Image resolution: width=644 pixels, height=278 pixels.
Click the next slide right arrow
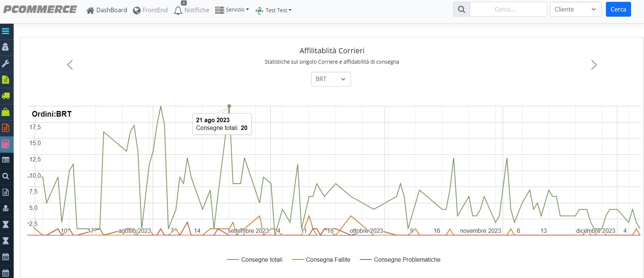(x=594, y=65)
